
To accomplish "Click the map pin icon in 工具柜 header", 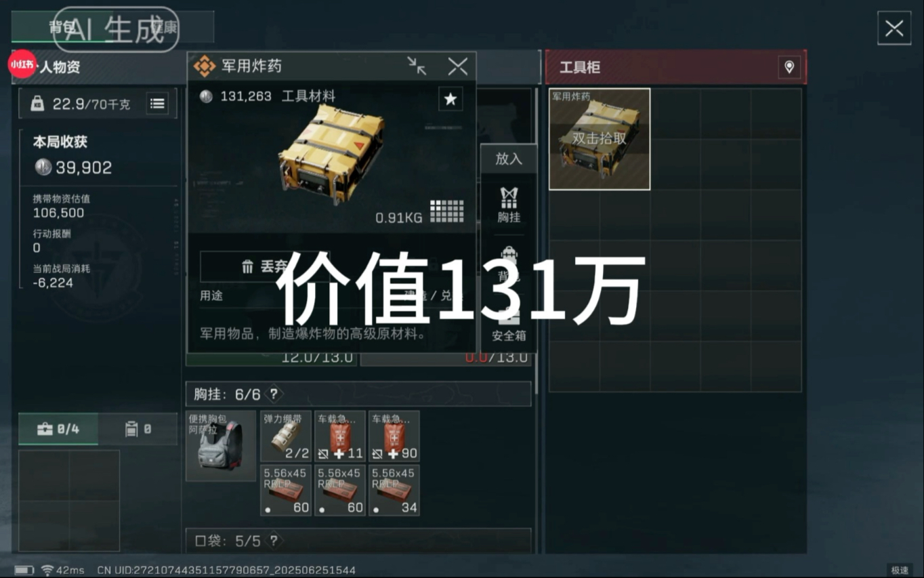I will (789, 67).
